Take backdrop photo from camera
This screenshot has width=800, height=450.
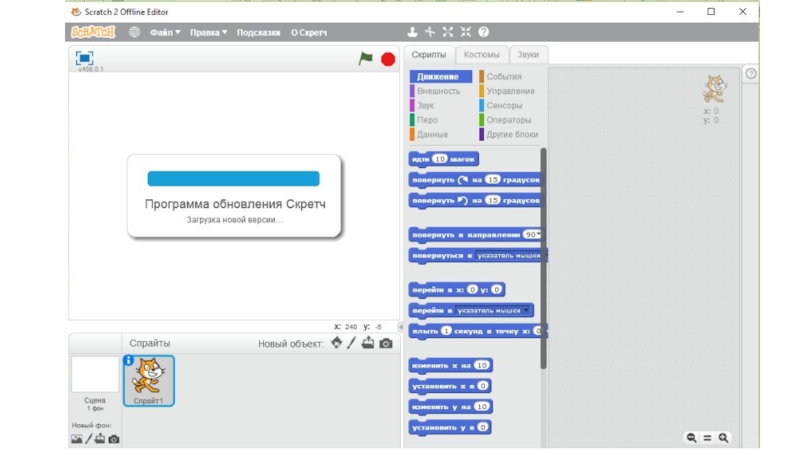114,439
